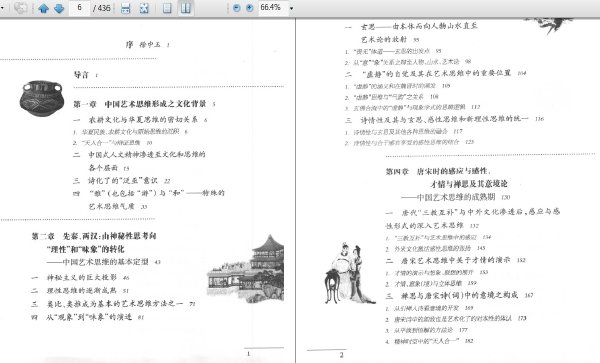Click the fit full page icon
Viewport: 600px width, 363px height.
point(144,8)
